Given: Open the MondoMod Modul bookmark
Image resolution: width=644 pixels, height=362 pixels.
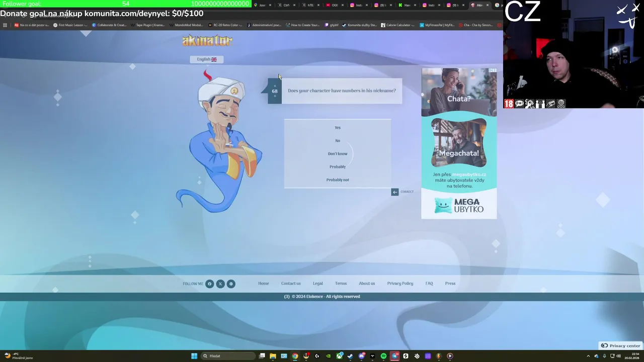Looking at the screenshot, I should click(x=186, y=25).
